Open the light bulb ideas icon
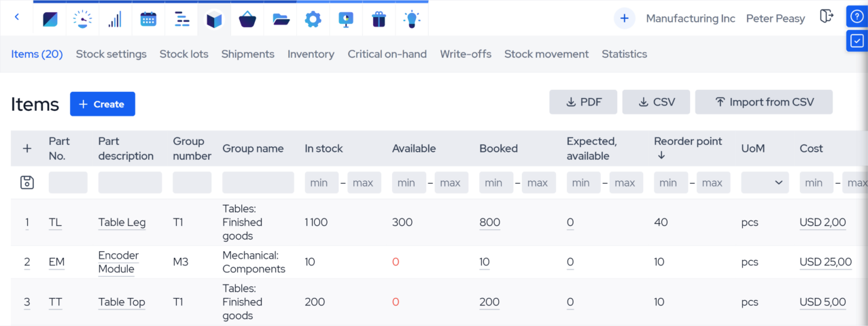The height and width of the screenshot is (326, 868). (x=411, y=19)
